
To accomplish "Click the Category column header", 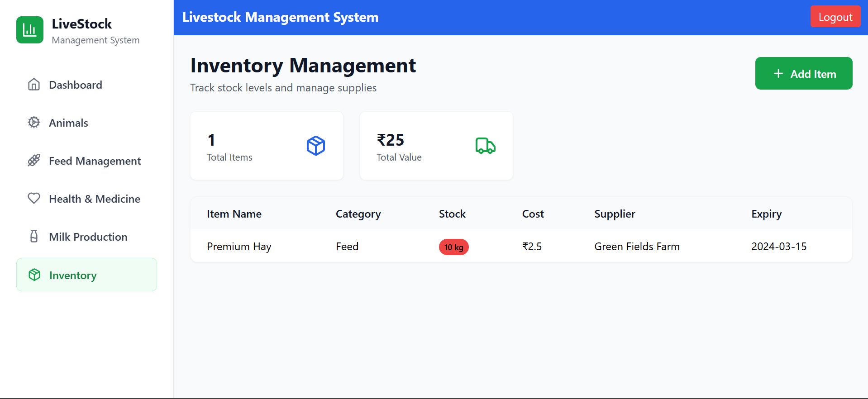I will [358, 214].
